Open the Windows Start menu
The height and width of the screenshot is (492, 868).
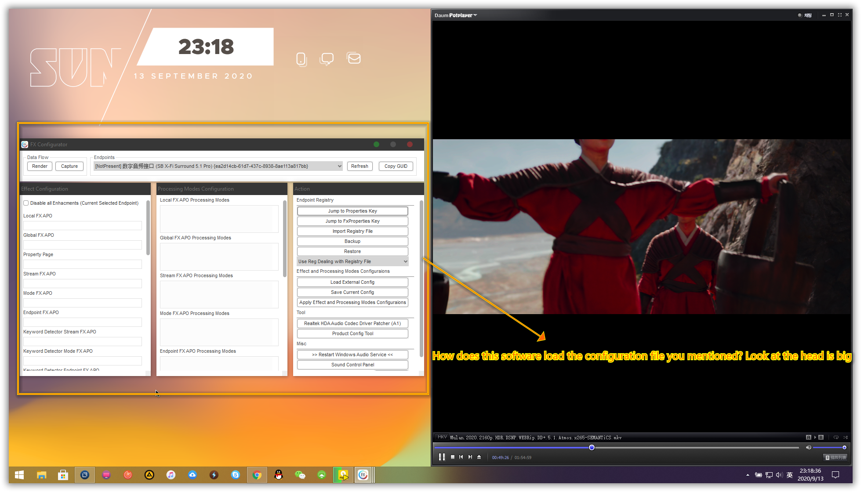tap(19, 475)
